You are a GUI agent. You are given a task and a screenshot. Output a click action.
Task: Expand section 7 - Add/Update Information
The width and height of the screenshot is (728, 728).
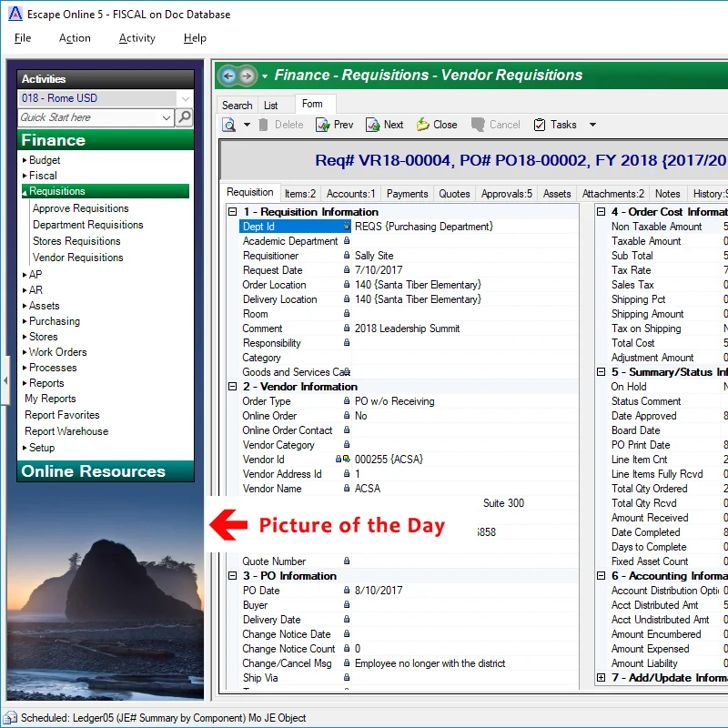pos(601,677)
